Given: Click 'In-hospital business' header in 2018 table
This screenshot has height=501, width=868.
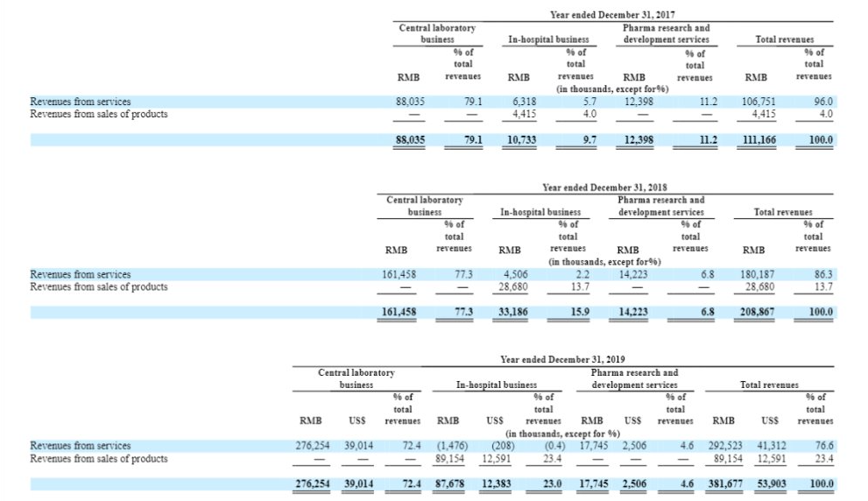Looking at the screenshot, I should [x=540, y=212].
